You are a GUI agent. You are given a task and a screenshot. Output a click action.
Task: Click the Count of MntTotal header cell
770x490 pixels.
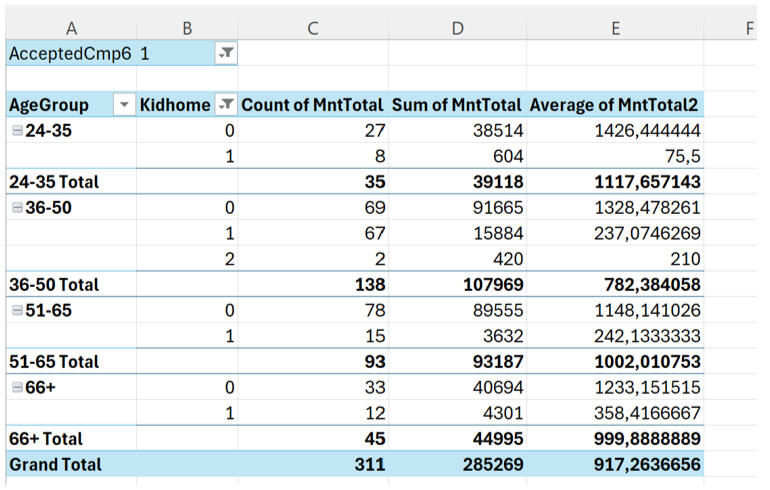click(312, 105)
